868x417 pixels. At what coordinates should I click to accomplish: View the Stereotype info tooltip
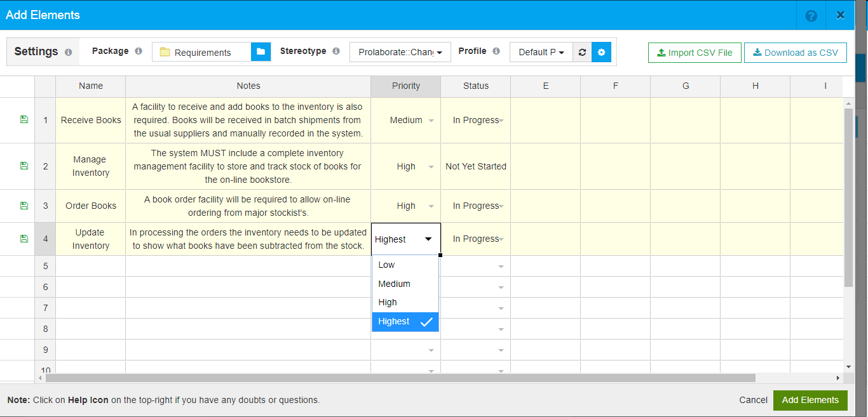point(336,51)
